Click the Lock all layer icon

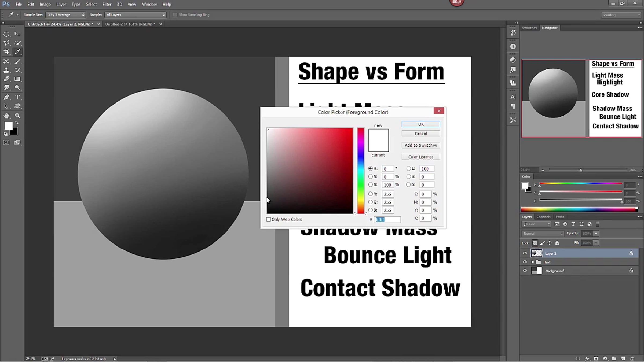(557, 243)
